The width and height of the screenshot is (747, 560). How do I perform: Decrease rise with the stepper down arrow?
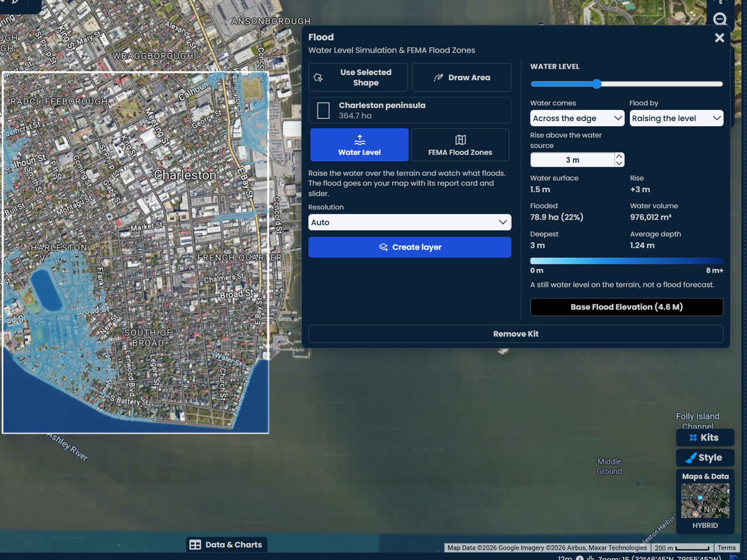[x=619, y=163]
